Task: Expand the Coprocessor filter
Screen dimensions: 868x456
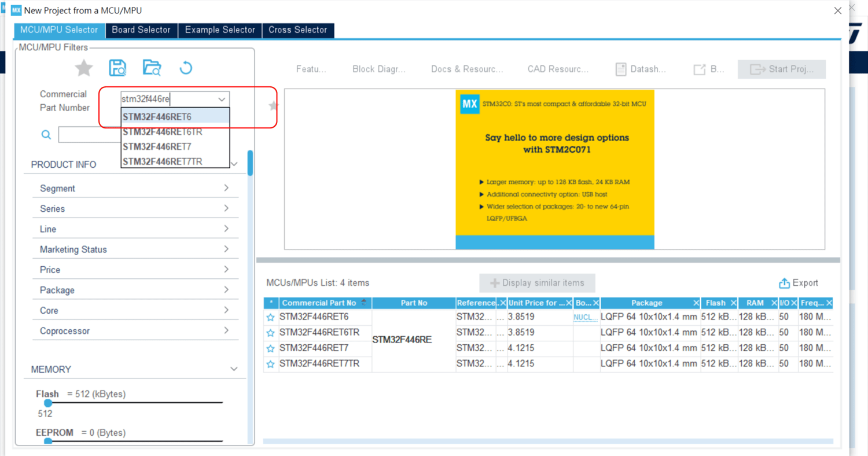Action: point(226,330)
